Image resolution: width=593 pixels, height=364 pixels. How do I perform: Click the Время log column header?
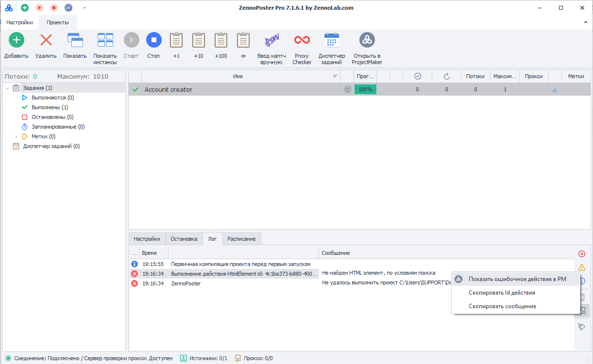153,253
